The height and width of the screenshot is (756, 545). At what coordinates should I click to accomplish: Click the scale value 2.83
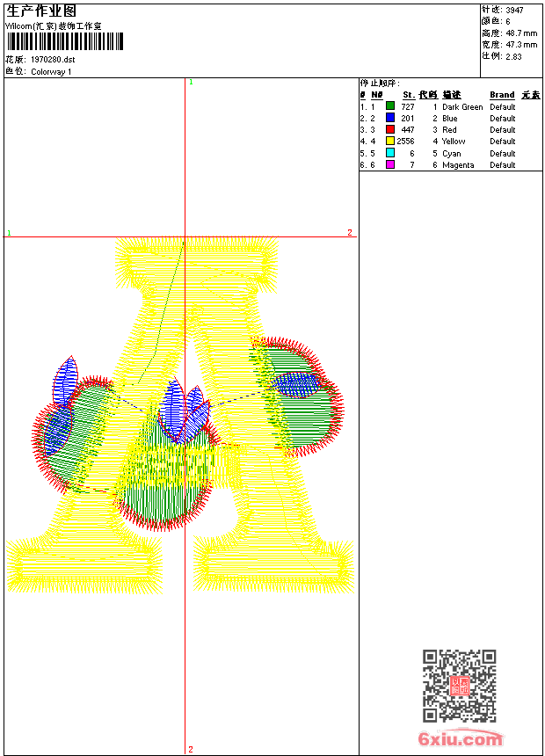click(513, 56)
